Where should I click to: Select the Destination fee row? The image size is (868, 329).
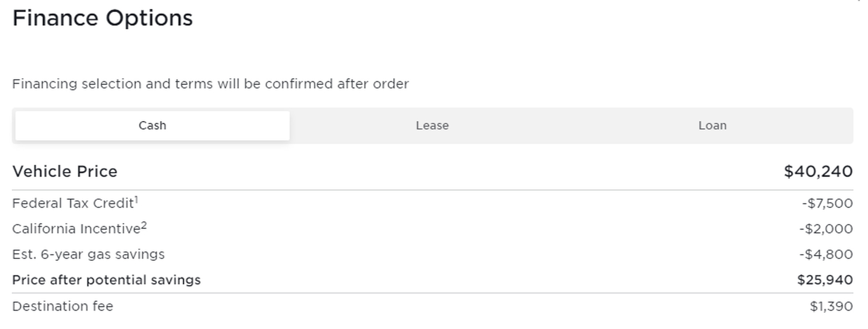62,305
